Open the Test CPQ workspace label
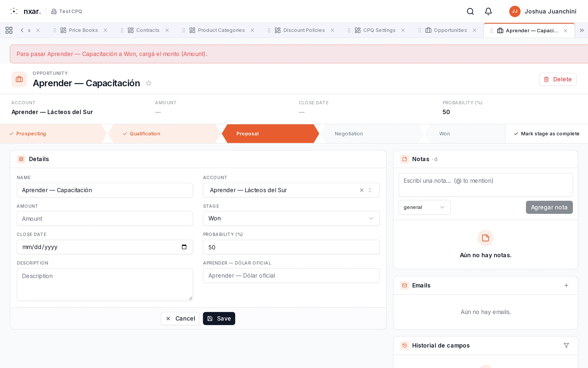Image resolution: width=588 pixels, height=368 pixels. pyautogui.click(x=67, y=11)
